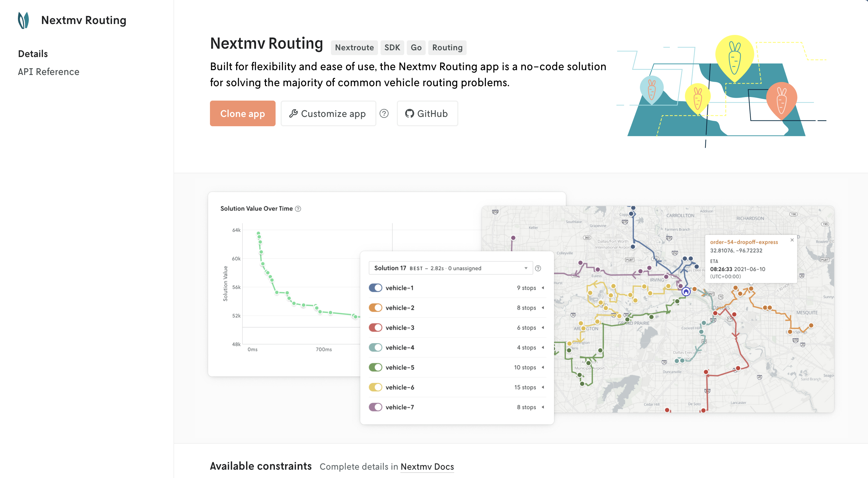Toggle vehicle-3 route visibility
This screenshot has height=478, width=868.
coord(375,327)
